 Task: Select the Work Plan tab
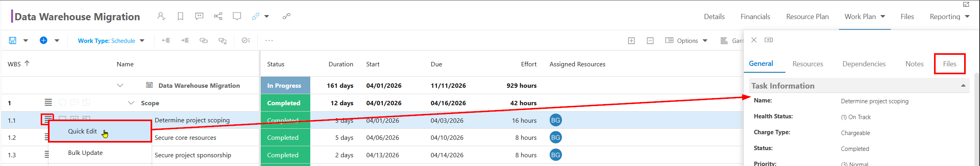tap(860, 17)
